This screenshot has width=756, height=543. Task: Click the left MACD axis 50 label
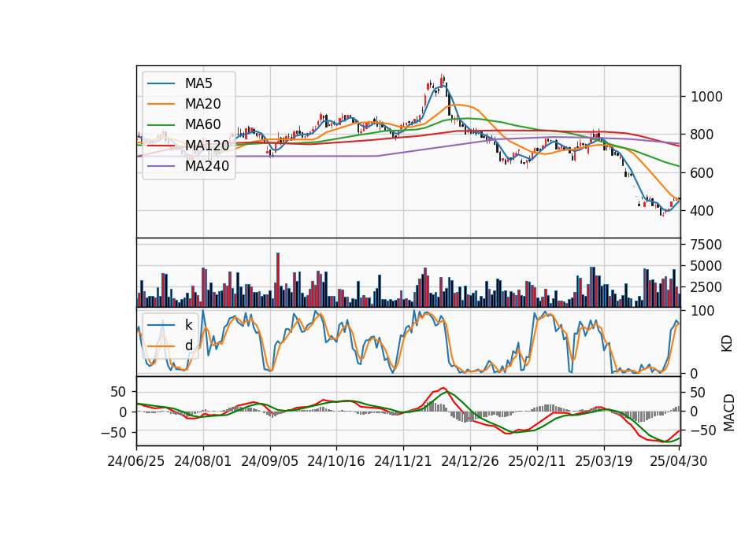coord(119,392)
